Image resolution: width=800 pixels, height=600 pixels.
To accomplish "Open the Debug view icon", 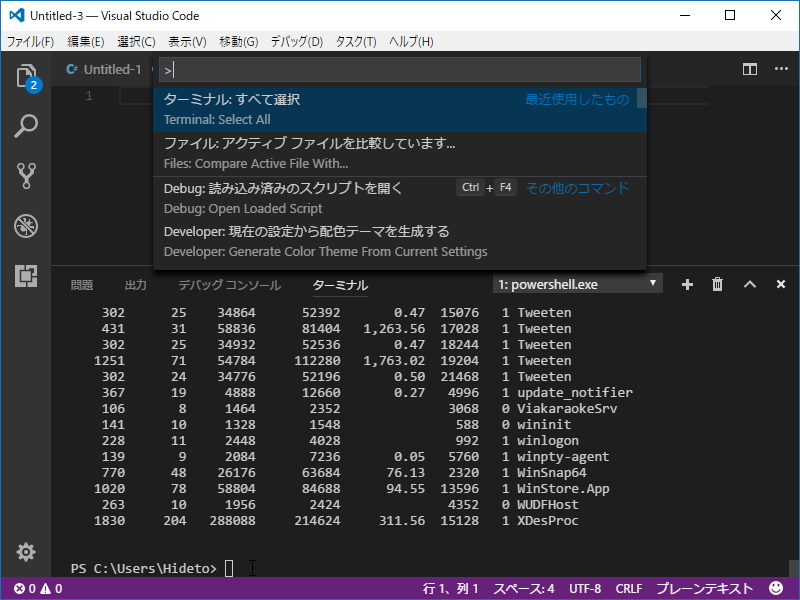I will click(x=26, y=226).
